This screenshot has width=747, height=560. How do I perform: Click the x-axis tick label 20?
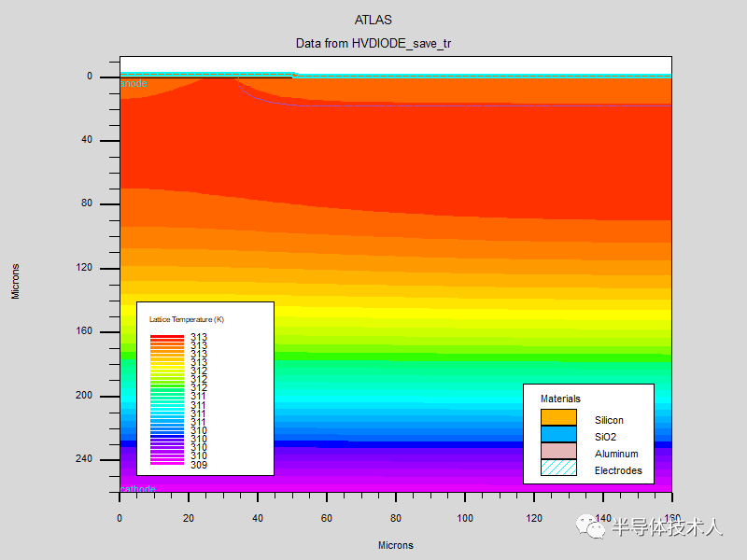[189, 518]
